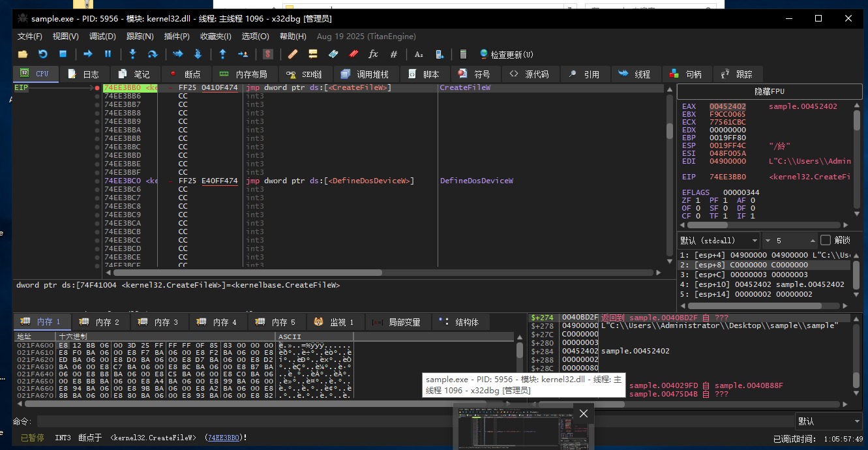Tick the 解锁 checkbox

coord(826,240)
